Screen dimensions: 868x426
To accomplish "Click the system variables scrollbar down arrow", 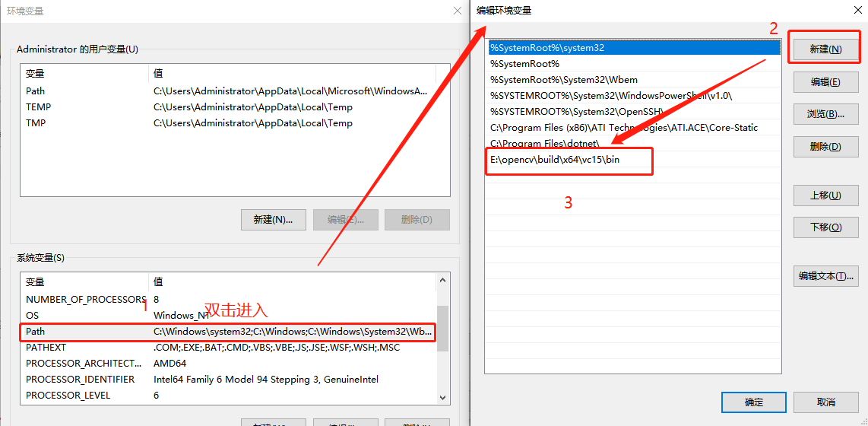I will [442, 398].
